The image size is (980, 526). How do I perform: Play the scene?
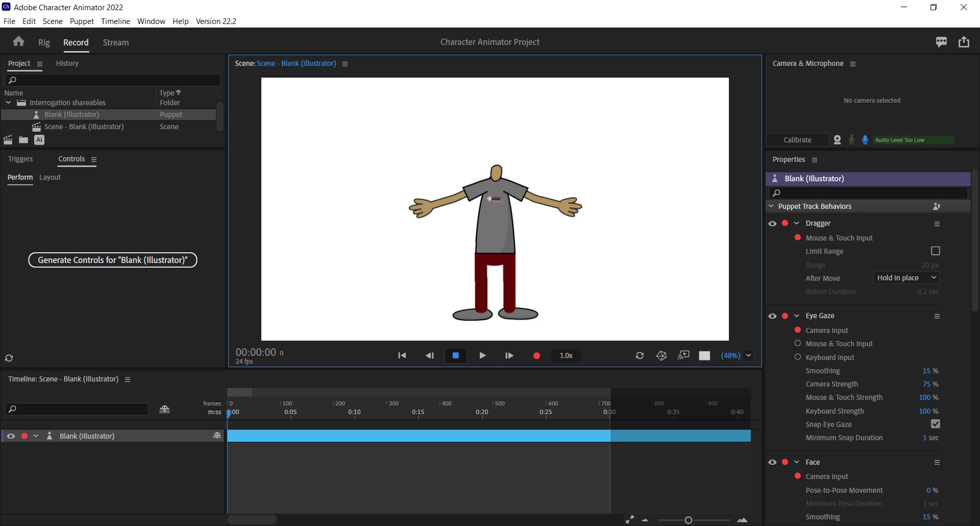click(482, 355)
